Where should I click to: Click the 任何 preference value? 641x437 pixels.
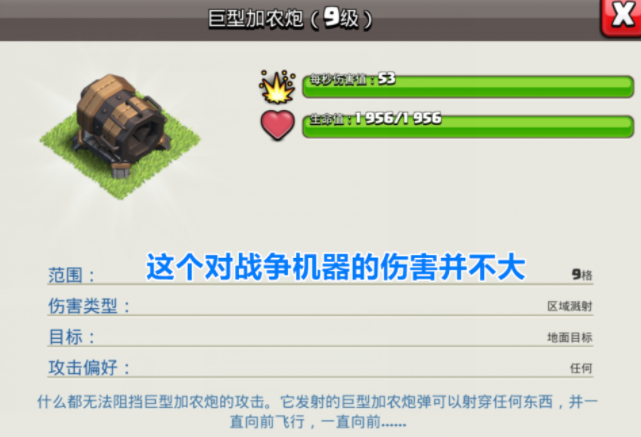click(581, 368)
